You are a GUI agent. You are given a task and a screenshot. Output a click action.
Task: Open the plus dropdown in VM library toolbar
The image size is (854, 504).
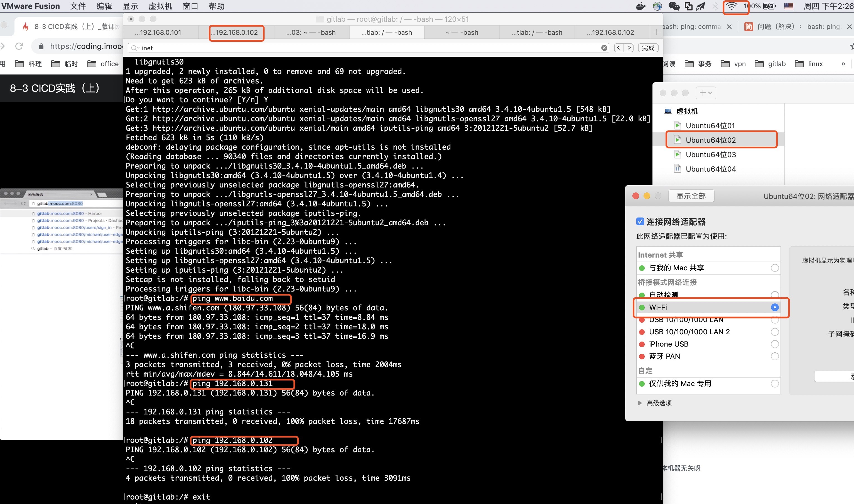pyautogui.click(x=705, y=93)
